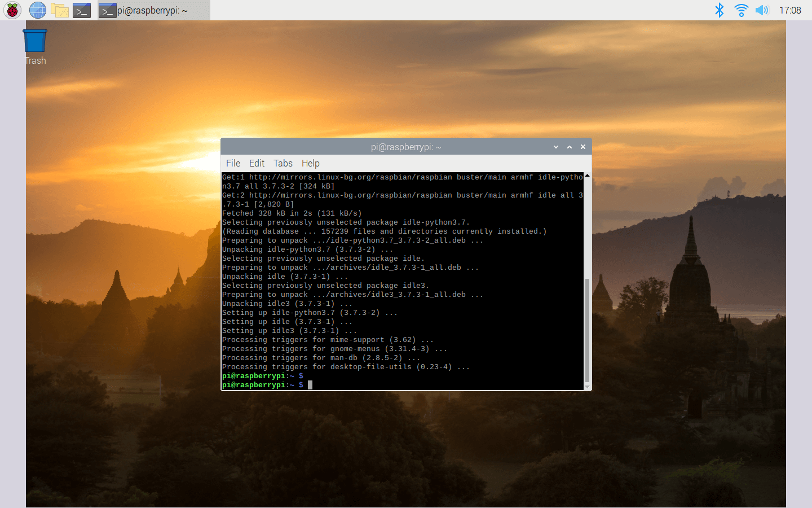812x508 pixels.
Task: Open the Tabs menu in the terminal
Action: point(283,163)
